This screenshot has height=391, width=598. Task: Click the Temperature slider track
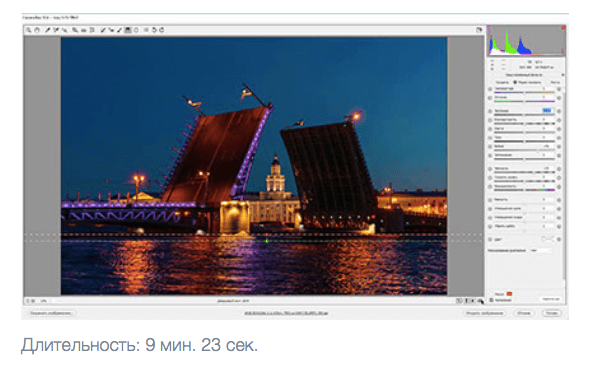[524, 92]
